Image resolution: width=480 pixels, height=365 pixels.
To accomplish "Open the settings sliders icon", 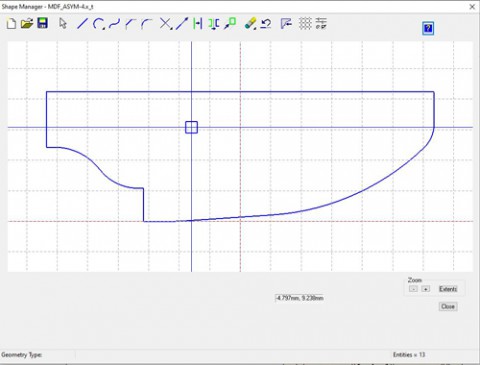I will (321, 24).
